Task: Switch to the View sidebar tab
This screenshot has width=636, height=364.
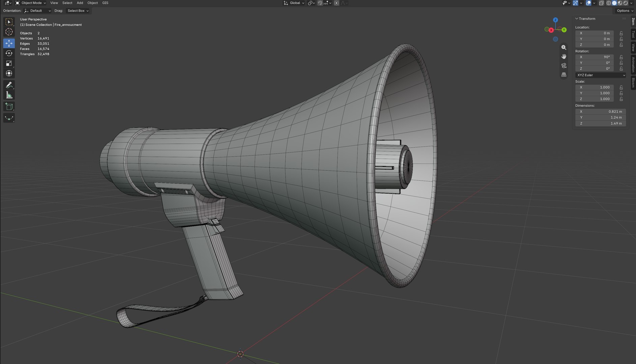Action: click(633, 48)
